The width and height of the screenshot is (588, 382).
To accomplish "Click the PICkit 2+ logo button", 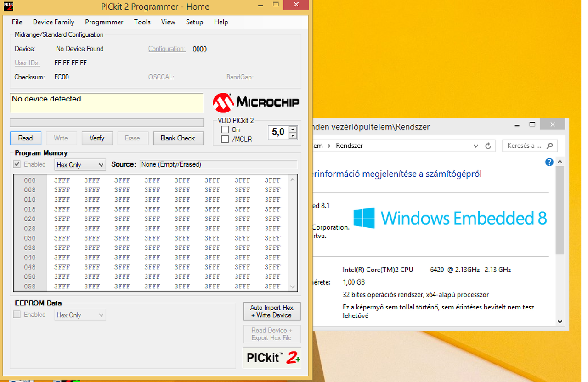I will 272,358.
